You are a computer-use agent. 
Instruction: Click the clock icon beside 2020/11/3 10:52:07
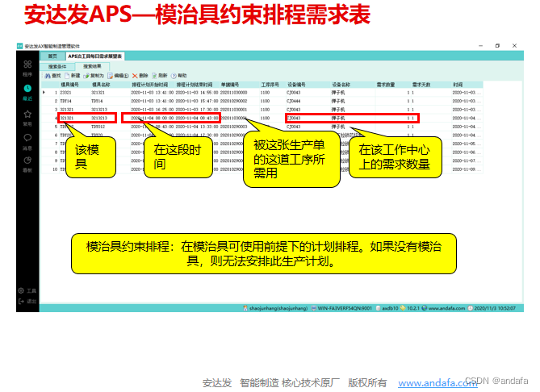click(471, 308)
